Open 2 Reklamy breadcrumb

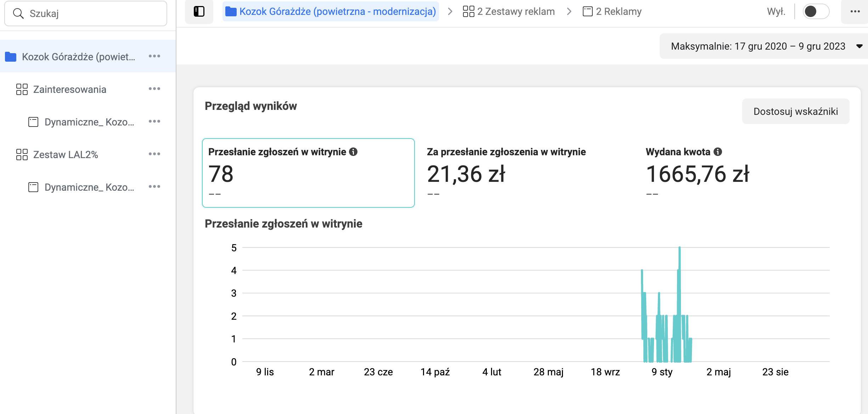(x=612, y=11)
